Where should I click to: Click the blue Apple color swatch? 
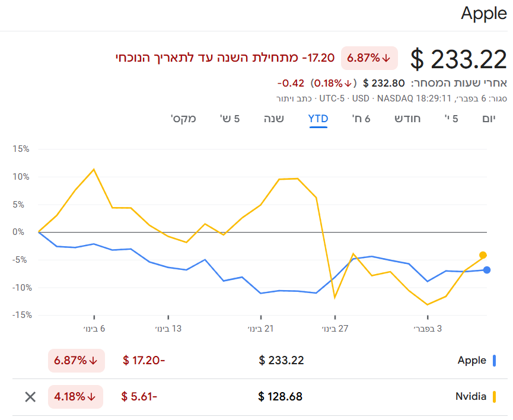point(494,360)
